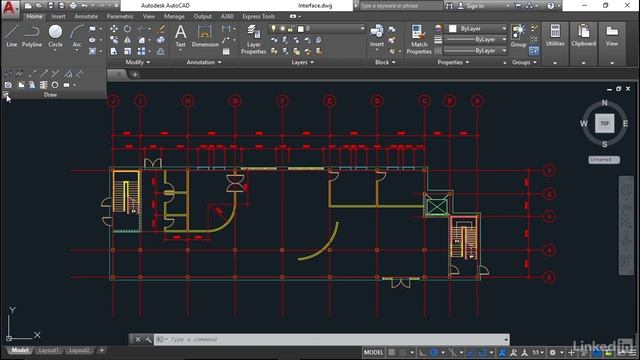Expand the Annotation panel
Viewport: 640px width, 360px height.
204,62
